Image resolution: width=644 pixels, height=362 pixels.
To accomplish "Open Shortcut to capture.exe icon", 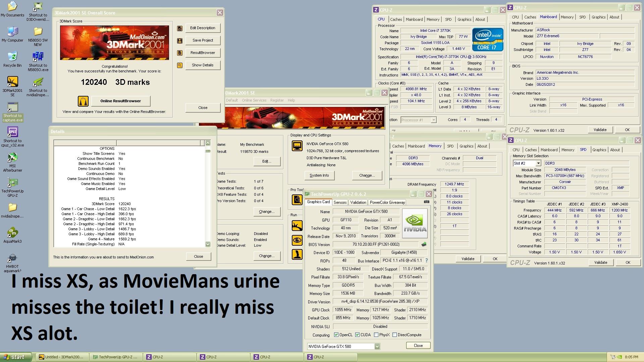I will coord(12,112).
